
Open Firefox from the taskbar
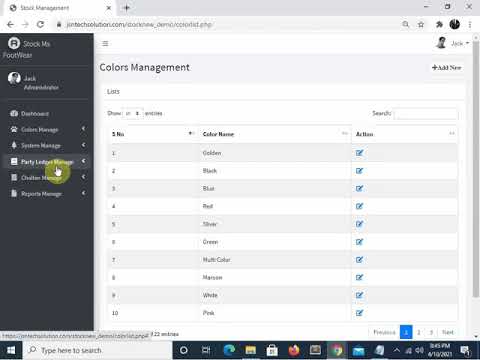(x=294, y=350)
